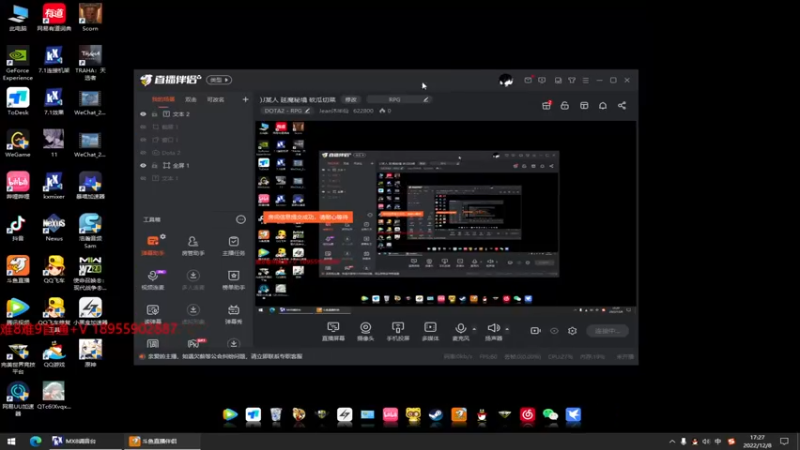Click the user avatar in title bar
The height and width of the screenshot is (450, 800).
pos(506,80)
